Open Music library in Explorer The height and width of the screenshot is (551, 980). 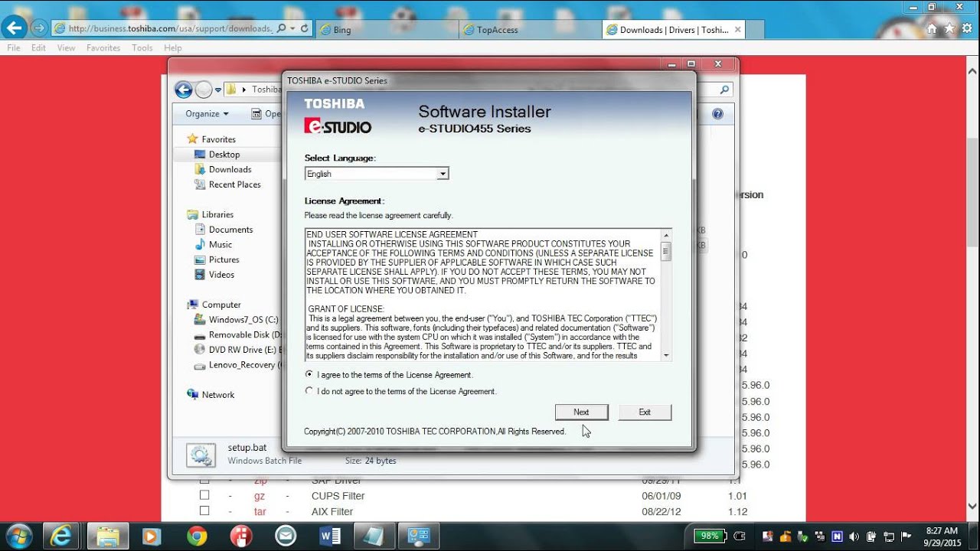[x=220, y=244]
